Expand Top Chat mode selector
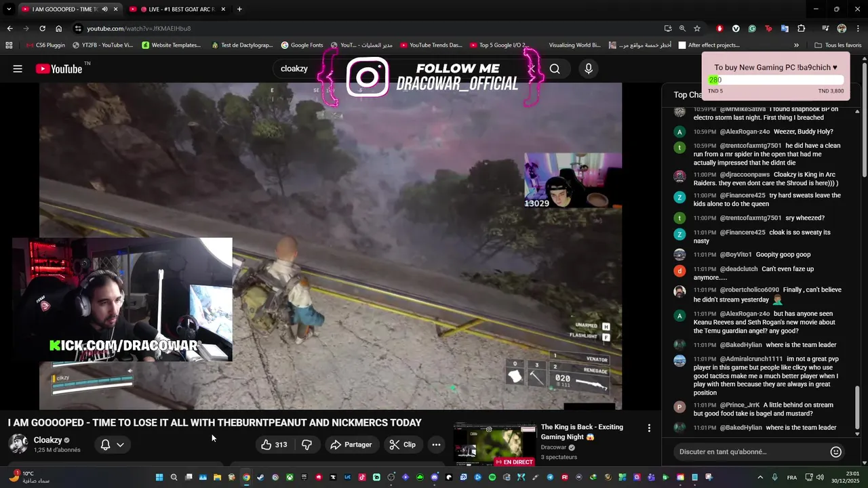Screen dimensions: 868x488 688,95
